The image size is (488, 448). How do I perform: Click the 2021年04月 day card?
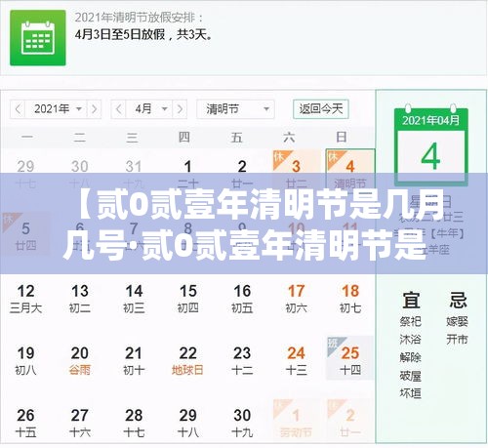pyautogui.click(x=431, y=144)
